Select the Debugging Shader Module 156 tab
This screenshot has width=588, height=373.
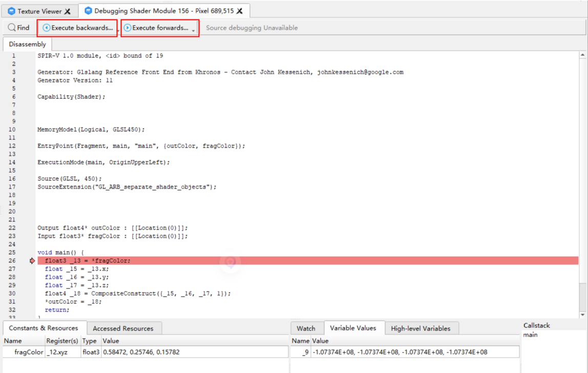click(164, 11)
